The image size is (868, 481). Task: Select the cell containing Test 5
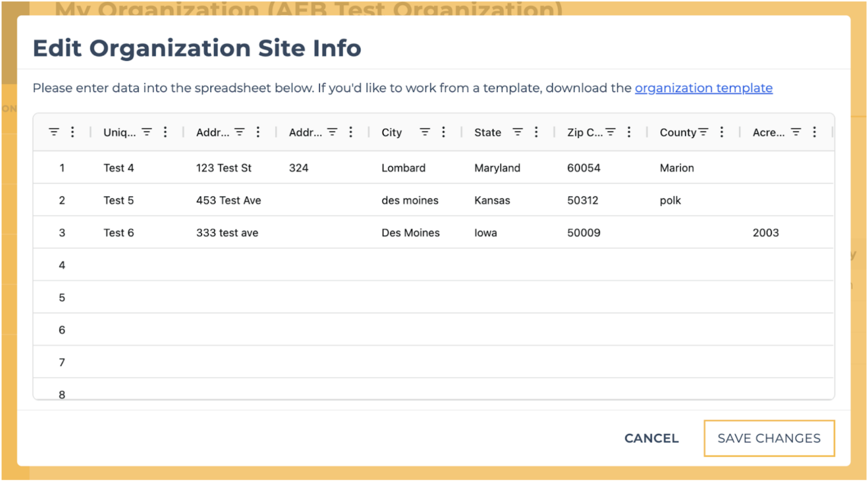pyautogui.click(x=119, y=200)
